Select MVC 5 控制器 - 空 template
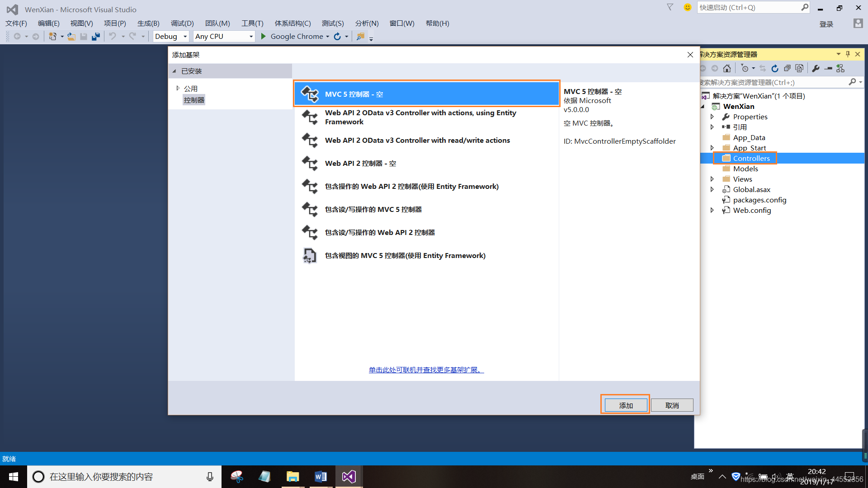Viewport: 868px width, 488px height. pyautogui.click(x=427, y=94)
